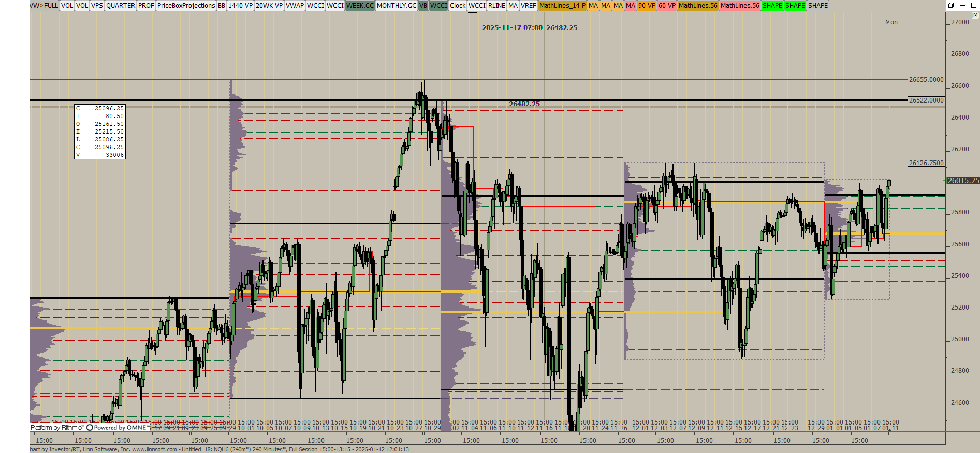
Task: Open the MONTHLY.GC button
Action: (x=396, y=5)
